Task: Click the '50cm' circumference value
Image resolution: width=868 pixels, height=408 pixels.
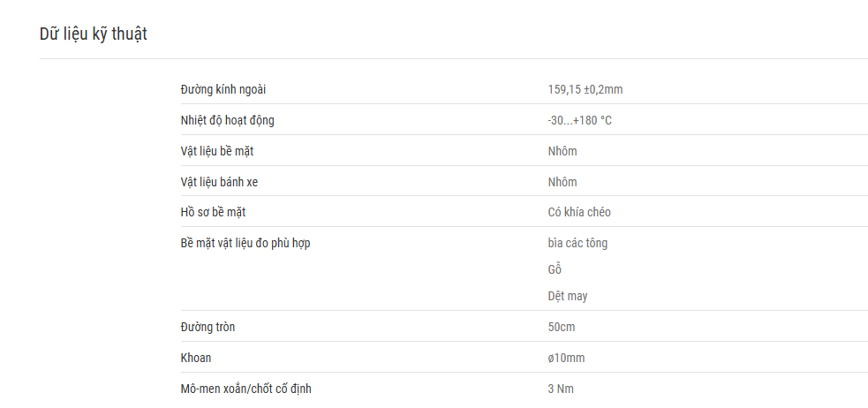Action: (562, 327)
